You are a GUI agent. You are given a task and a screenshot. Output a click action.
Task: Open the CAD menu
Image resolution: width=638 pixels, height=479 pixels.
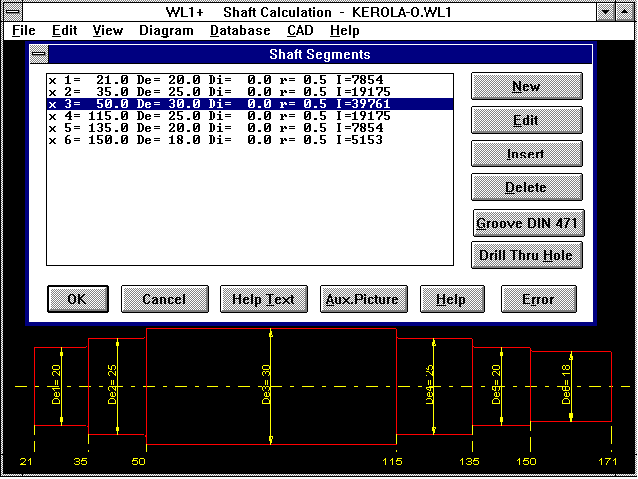301,31
